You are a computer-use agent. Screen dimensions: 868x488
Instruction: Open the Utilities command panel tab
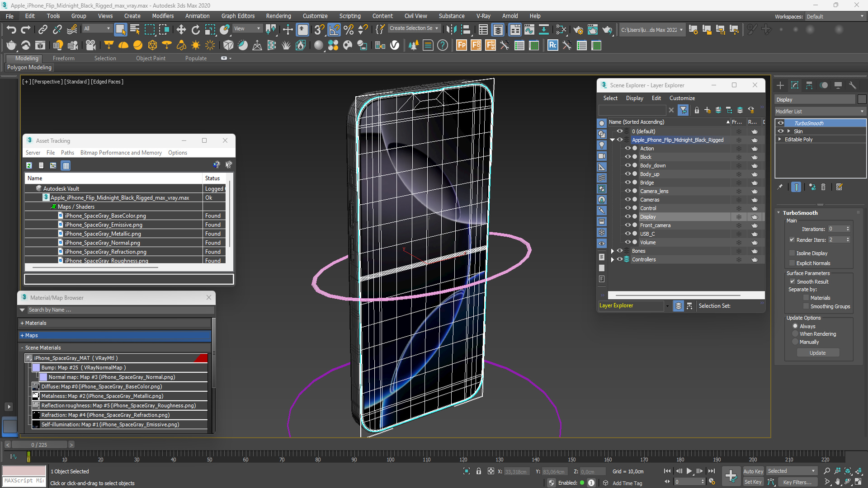coord(853,85)
